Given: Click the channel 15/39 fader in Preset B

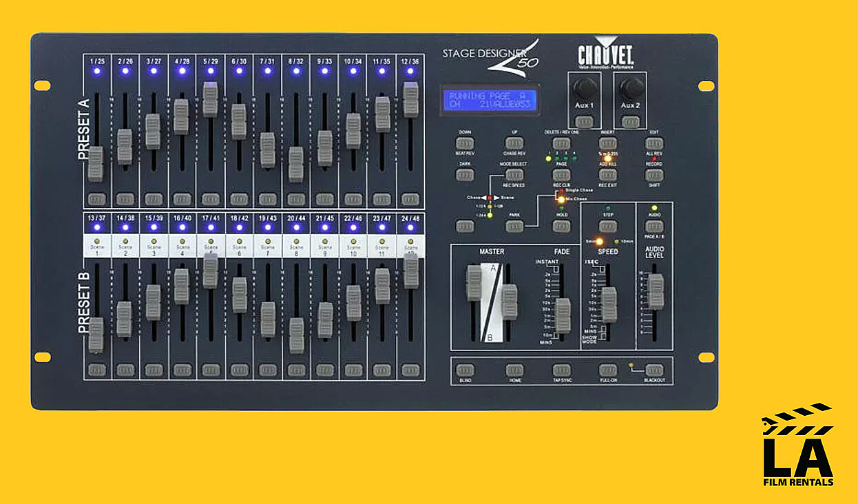Looking at the screenshot, I should coord(153,302).
